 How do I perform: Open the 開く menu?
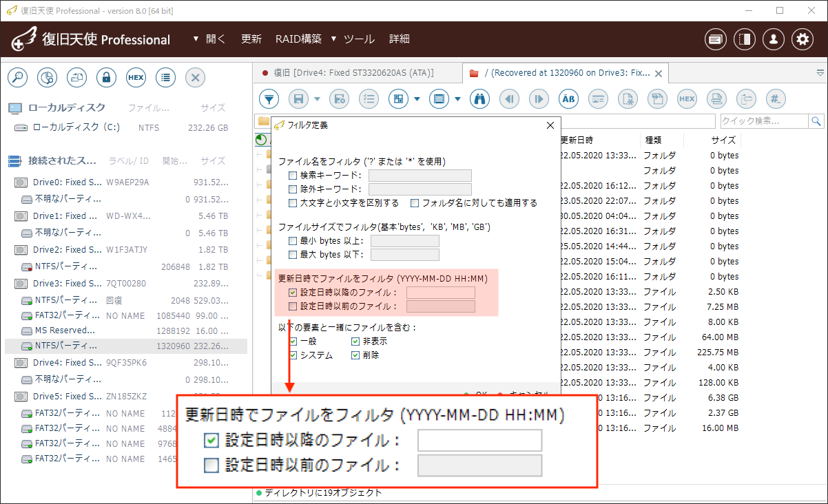tap(210, 39)
